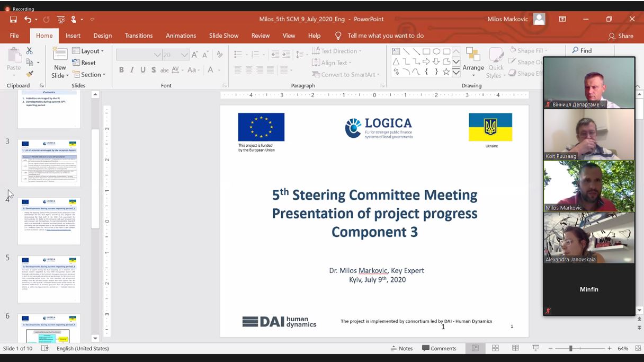Toggle Bold formatting
Viewport: 644px width, 362px height.
[121, 70]
